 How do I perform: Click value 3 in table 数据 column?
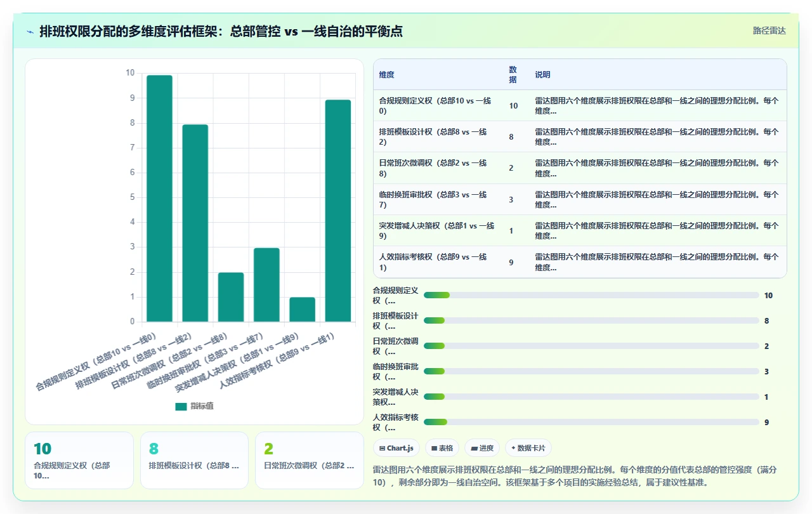pyautogui.click(x=511, y=200)
